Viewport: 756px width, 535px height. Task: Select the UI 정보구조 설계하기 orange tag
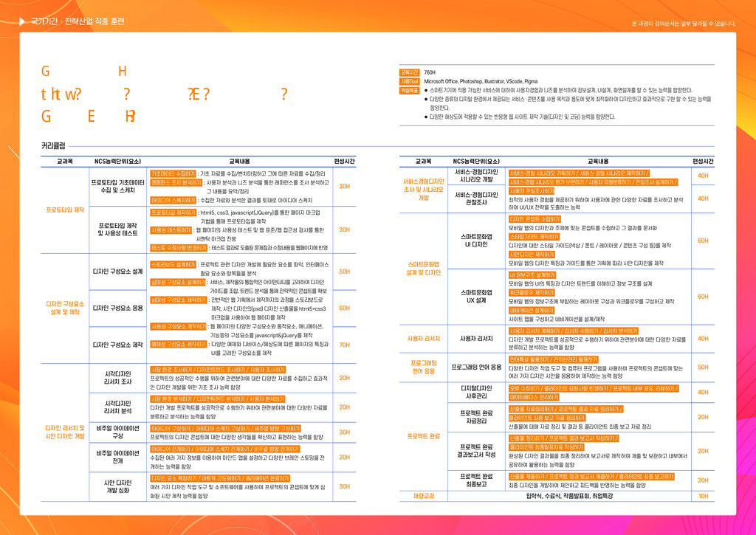[532, 275]
